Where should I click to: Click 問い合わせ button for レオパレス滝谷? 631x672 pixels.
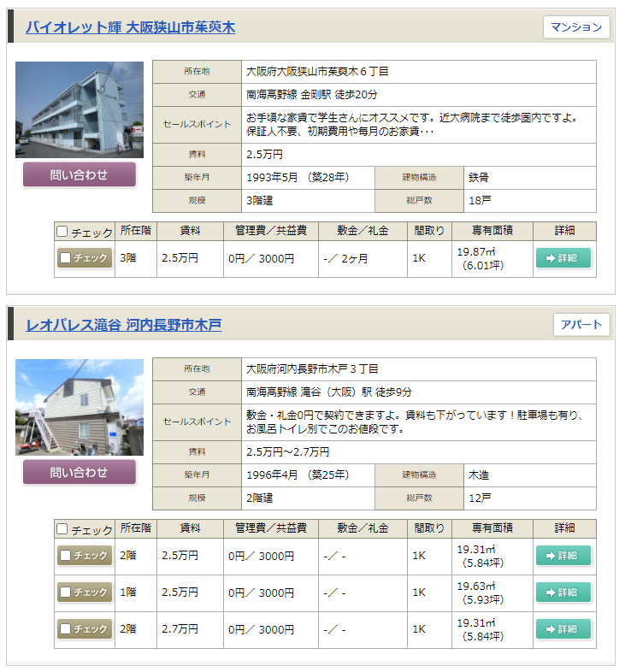(80, 473)
